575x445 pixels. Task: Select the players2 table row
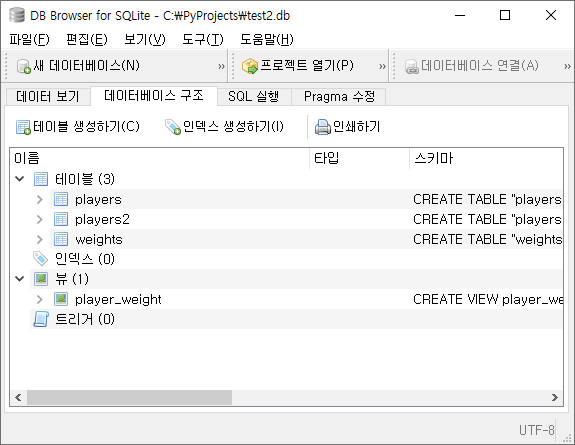click(x=306, y=219)
